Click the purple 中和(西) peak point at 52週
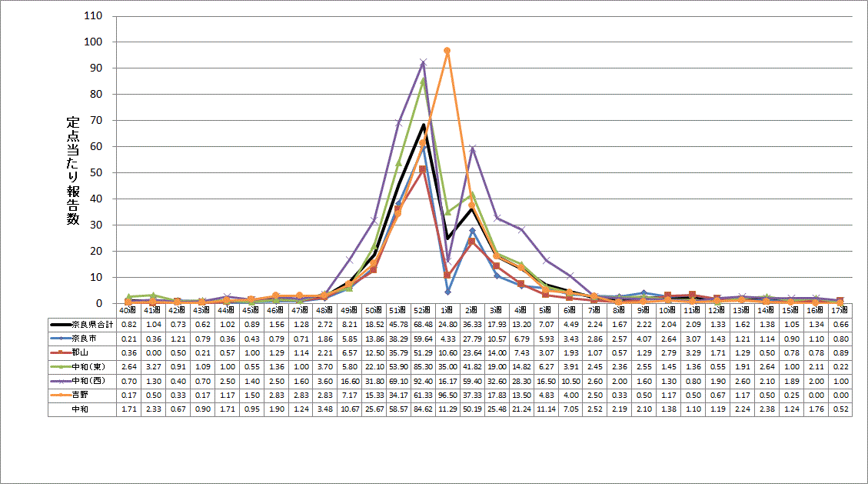This screenshot has width=868, height=484. (423, 62)
